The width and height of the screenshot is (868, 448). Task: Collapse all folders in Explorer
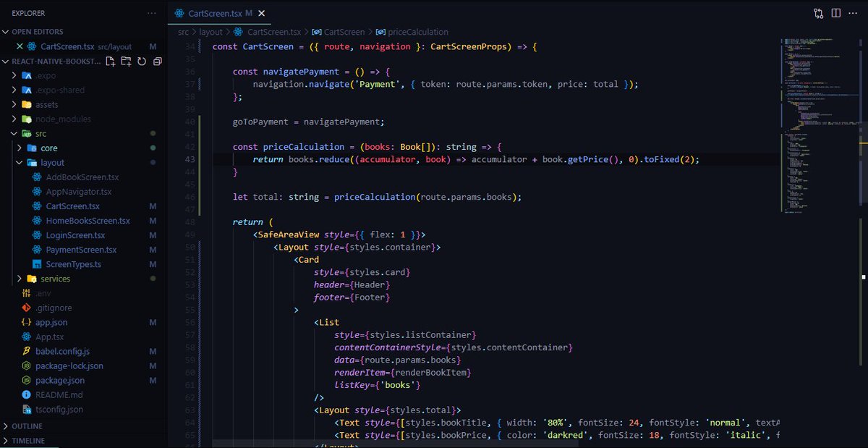157,62
